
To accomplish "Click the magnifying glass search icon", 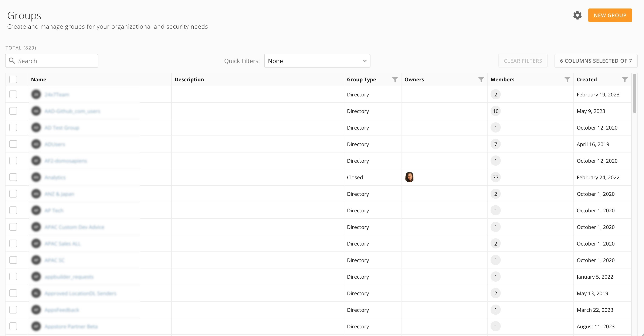I will (12, 61).
